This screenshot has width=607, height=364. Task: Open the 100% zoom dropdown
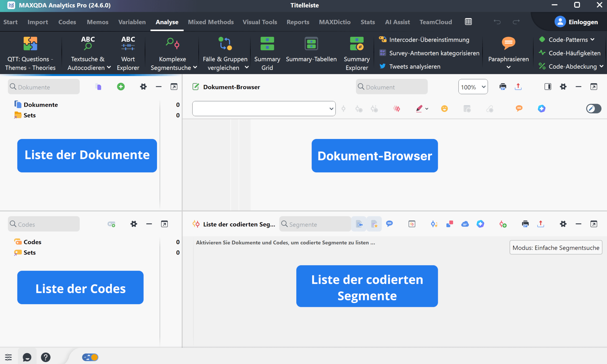point(473,87)
